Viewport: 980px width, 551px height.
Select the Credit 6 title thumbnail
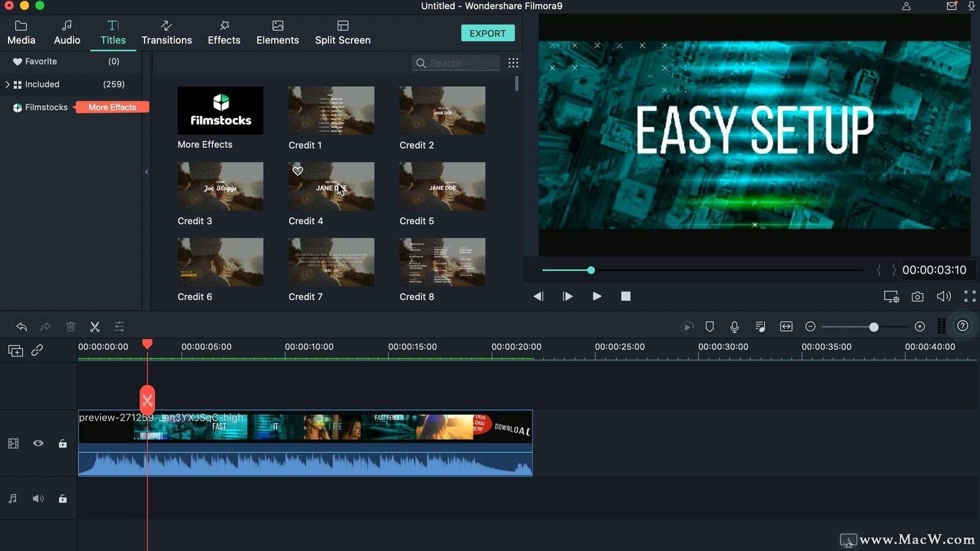(221, 262)
